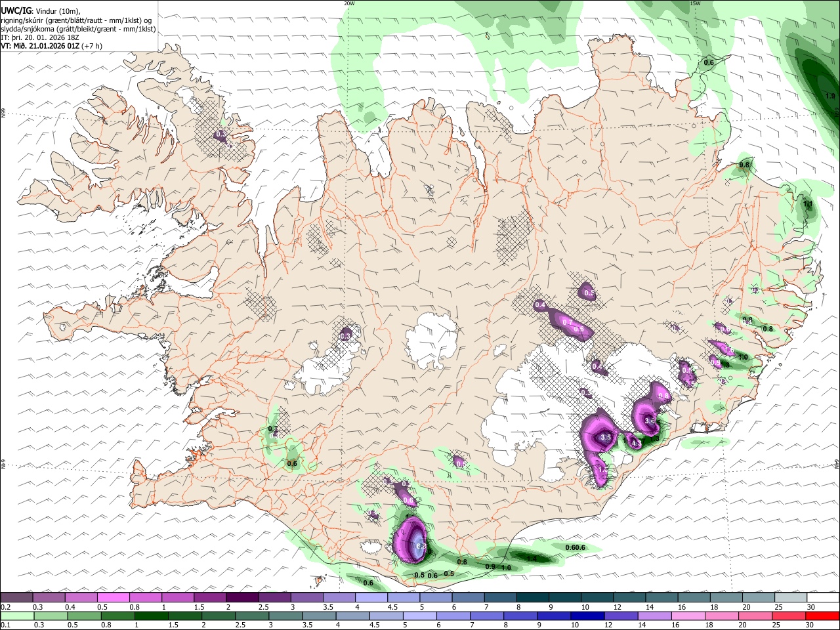Select upper legend swatch starting at 3.5
840x630 pixels.
pyautogui.click(x=339, y=597)
